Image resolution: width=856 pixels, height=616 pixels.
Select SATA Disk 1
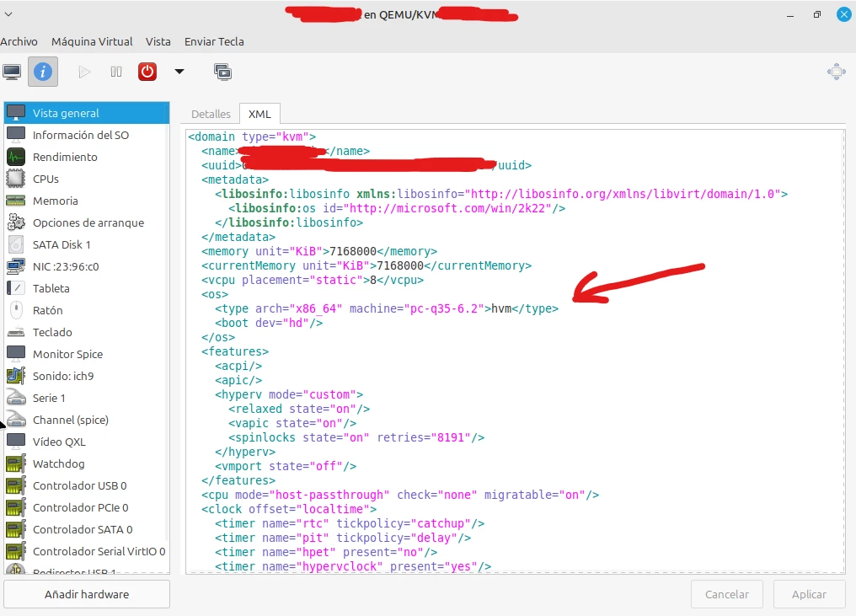(x=87, y=244)
